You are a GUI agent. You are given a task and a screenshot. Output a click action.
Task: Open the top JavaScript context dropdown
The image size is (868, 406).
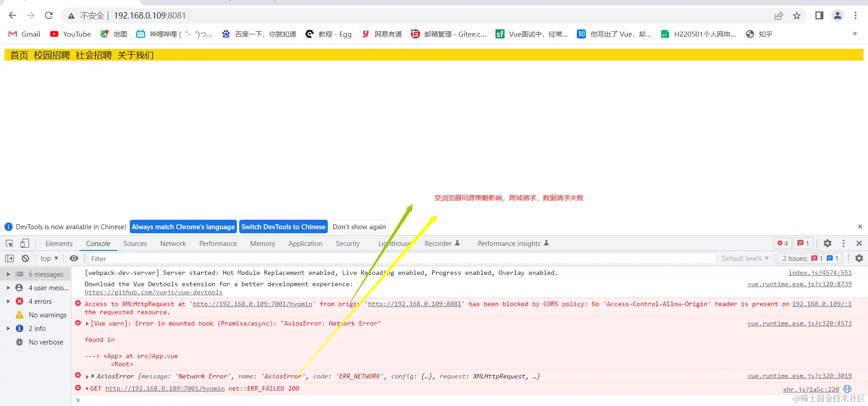coord(49,258)
